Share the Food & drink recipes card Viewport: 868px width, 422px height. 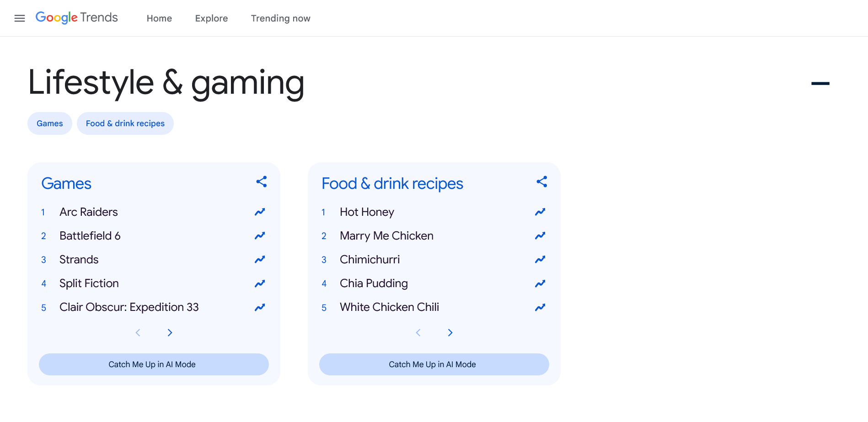pos(542,182)
